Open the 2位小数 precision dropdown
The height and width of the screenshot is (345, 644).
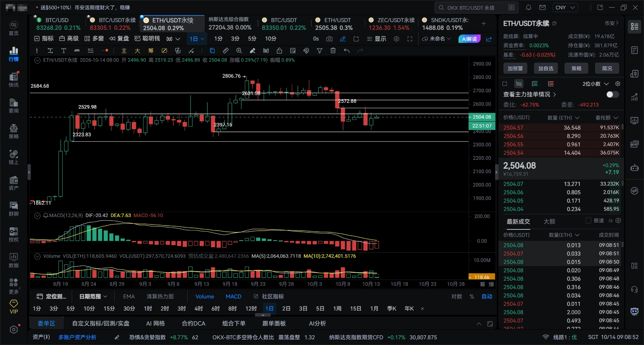596,84
